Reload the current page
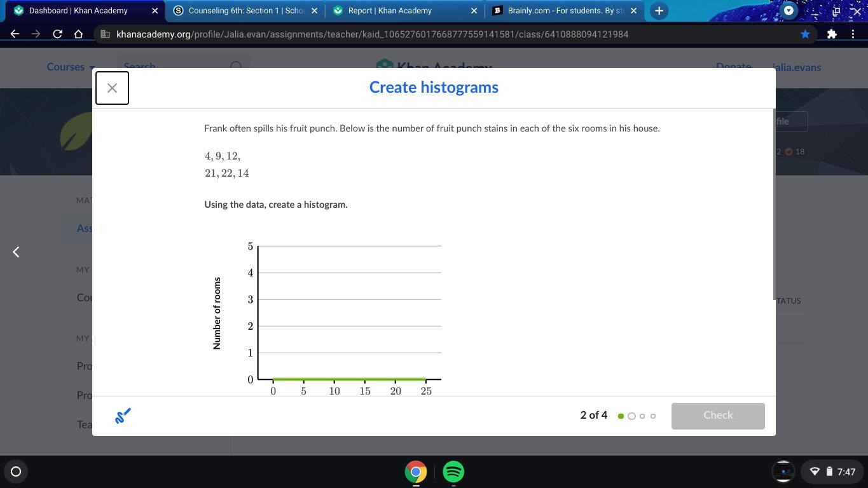 [57, 34]
